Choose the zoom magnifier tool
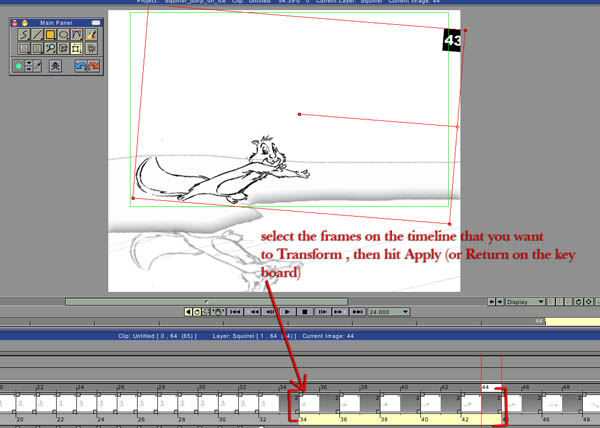Screen dimensions: 600x428 point(50,49)
